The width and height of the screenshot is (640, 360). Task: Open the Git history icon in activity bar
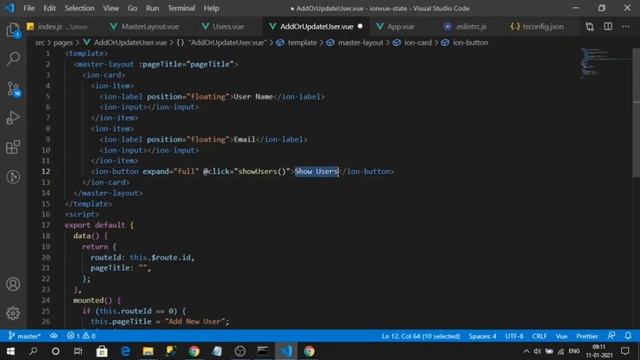[x=13, y=176]
